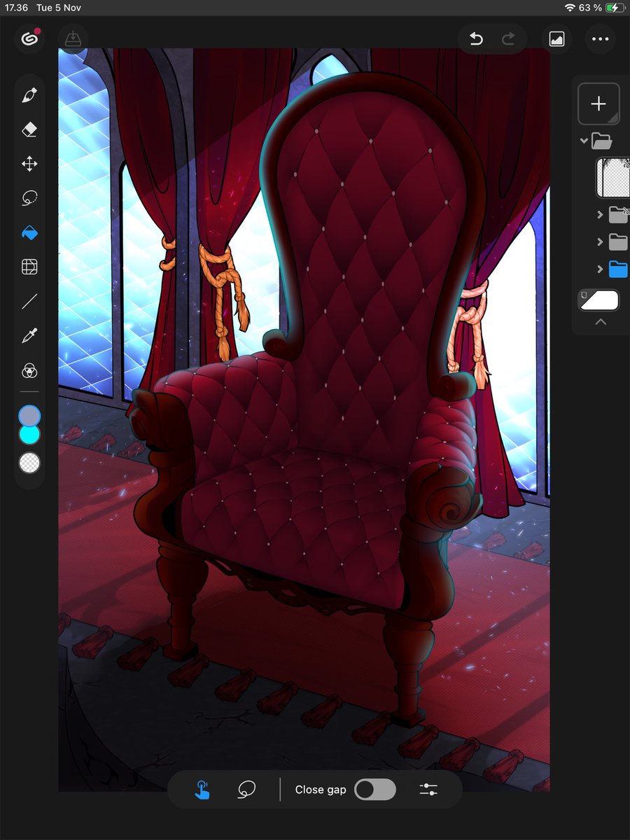Screen dimensions: 630x840
Task: Collapse the top layer group chevron
Action: pyautogui.click(x=584, y=140)
